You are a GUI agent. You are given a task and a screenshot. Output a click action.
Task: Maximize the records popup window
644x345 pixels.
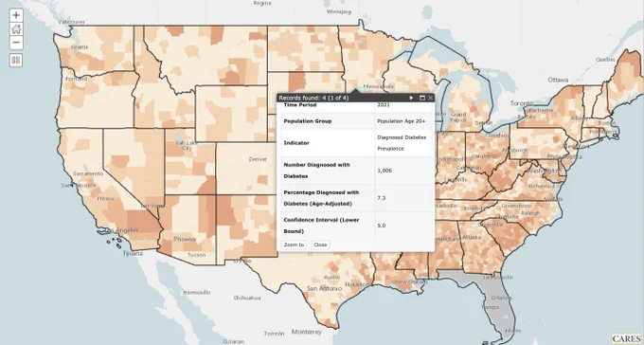pos(421,98)
